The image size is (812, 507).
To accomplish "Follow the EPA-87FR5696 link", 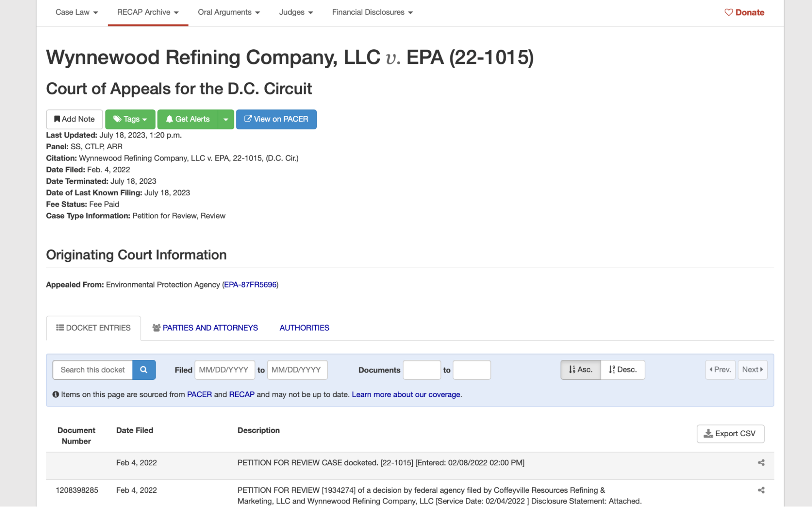I will click(x=250, y=285).
